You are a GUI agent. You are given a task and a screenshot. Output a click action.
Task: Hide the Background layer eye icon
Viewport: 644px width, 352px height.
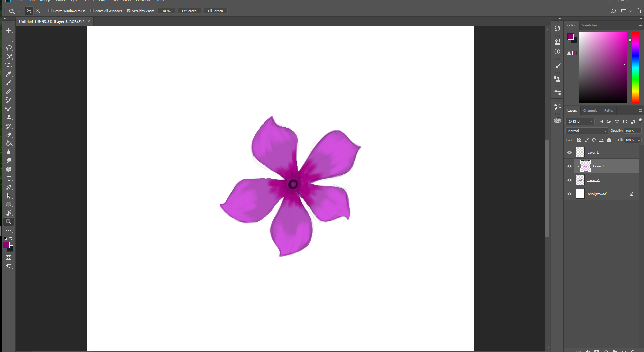[569, 194]
